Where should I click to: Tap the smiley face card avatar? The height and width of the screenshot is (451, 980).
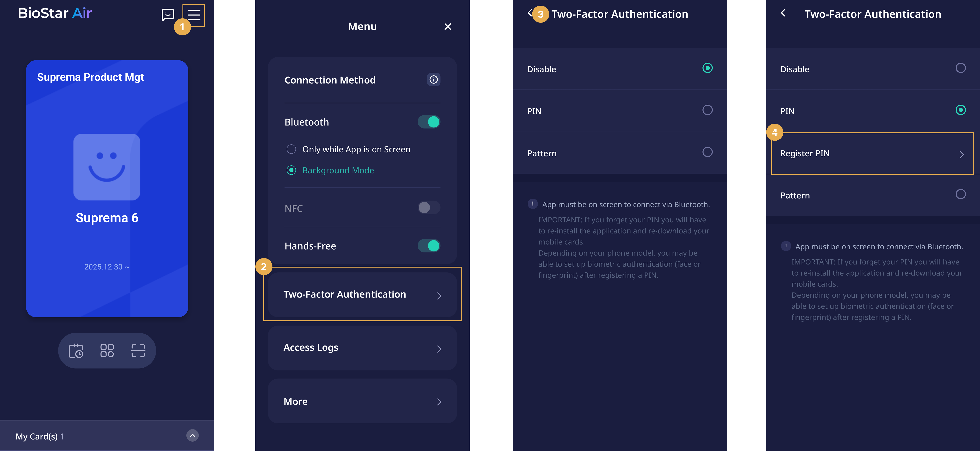pyautogui.click(x=107, y=167)
